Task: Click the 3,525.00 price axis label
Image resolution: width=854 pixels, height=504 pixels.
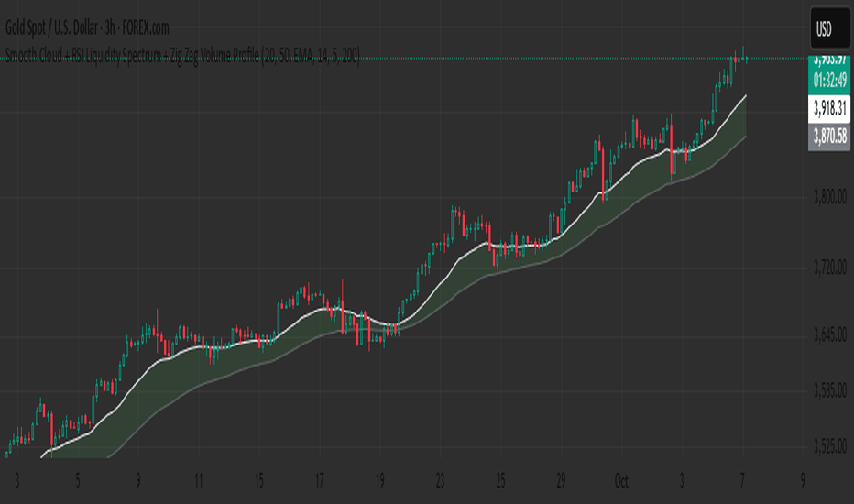Action: 830,446
